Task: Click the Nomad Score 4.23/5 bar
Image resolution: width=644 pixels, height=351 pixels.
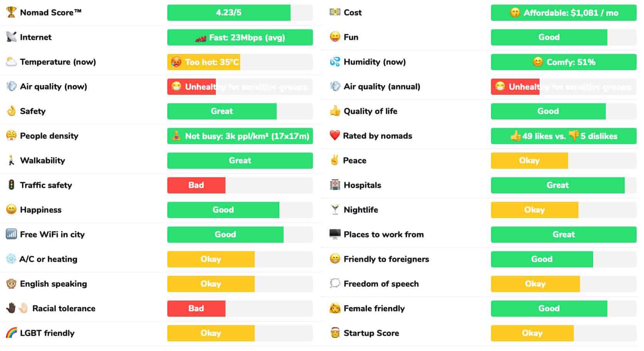Action: pos(229,13)
